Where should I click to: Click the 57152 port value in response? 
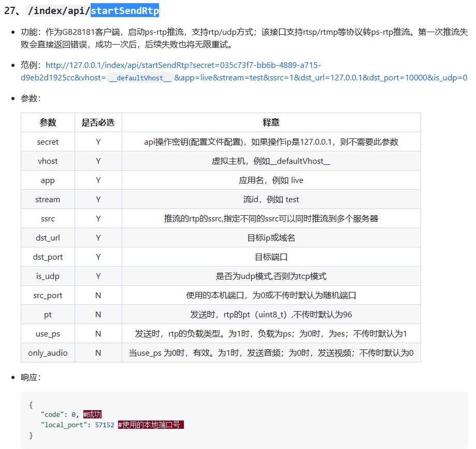click(x=105, y=425)
